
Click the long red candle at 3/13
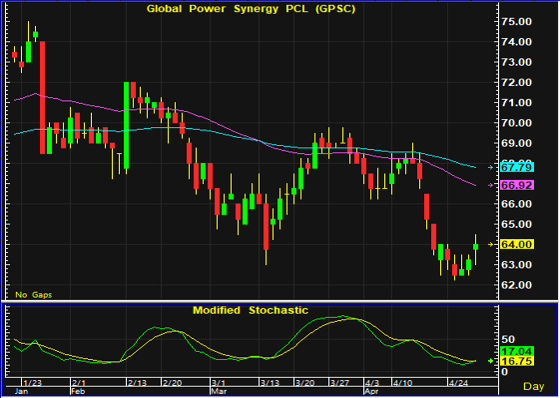tap(266, 227)
